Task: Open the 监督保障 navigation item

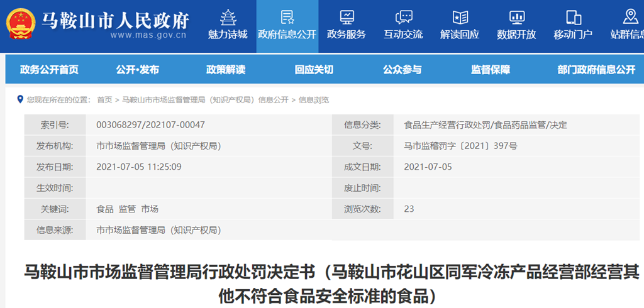Action: pos(491,70)
